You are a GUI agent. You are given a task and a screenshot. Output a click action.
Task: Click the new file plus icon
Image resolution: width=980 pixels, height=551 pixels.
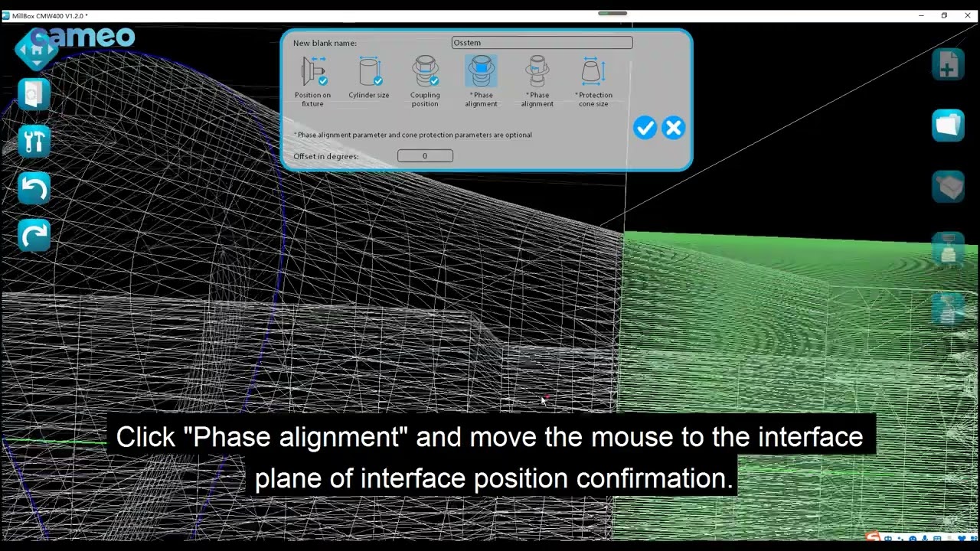click(x=948, y=64)
